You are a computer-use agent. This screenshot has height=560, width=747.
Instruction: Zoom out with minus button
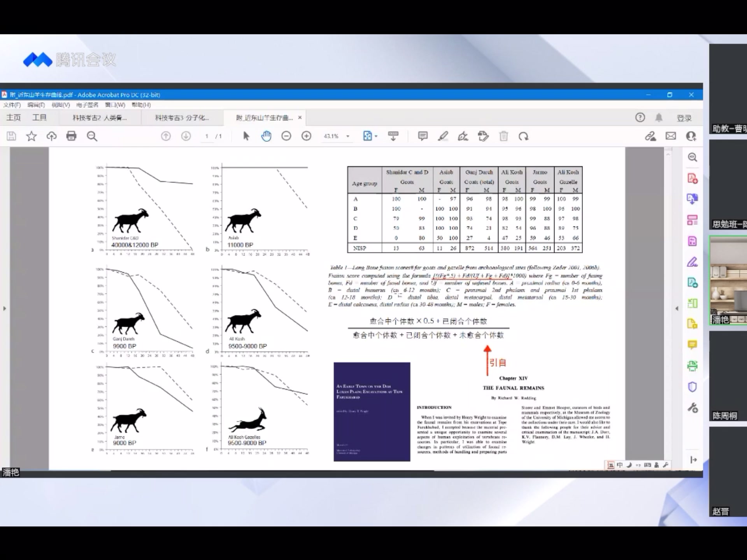(286, 136)
